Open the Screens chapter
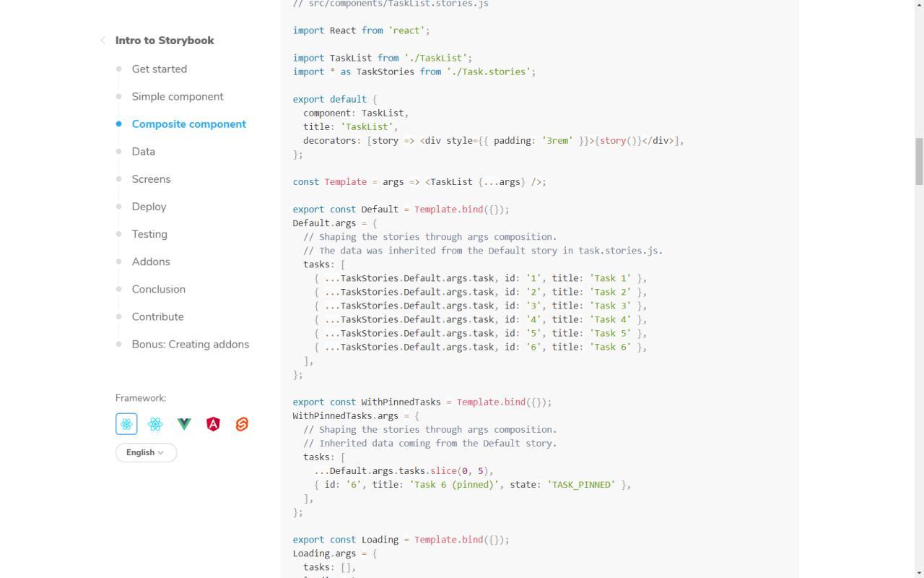This screenshot has height=578, width=924. coord(151,179)
